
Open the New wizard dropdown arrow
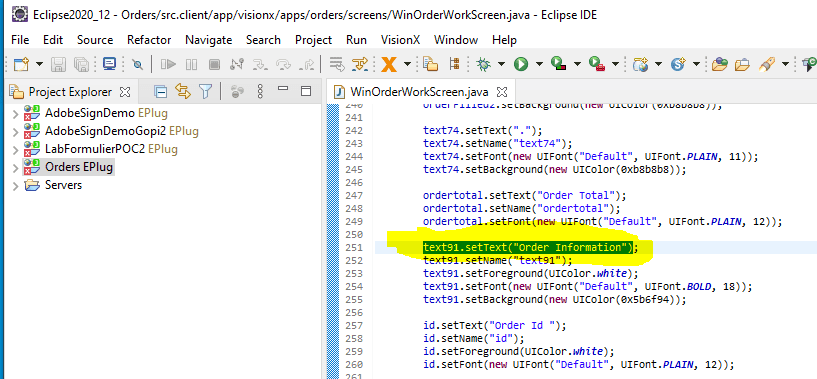[39, 65]
